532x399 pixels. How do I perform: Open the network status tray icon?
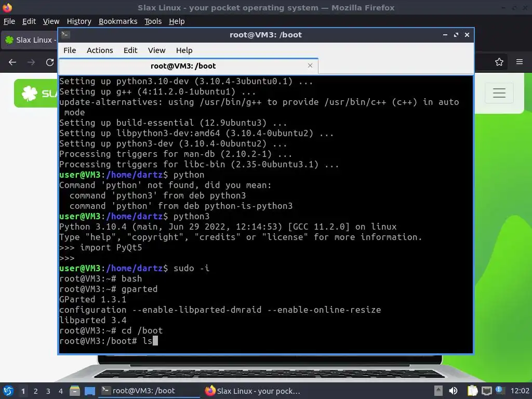pyautogui.click(x=486, y=391)
